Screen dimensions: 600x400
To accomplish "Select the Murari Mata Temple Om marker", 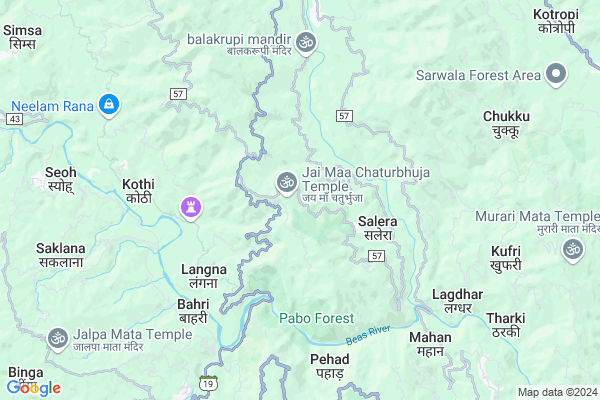I will click(x=573, y=250).
